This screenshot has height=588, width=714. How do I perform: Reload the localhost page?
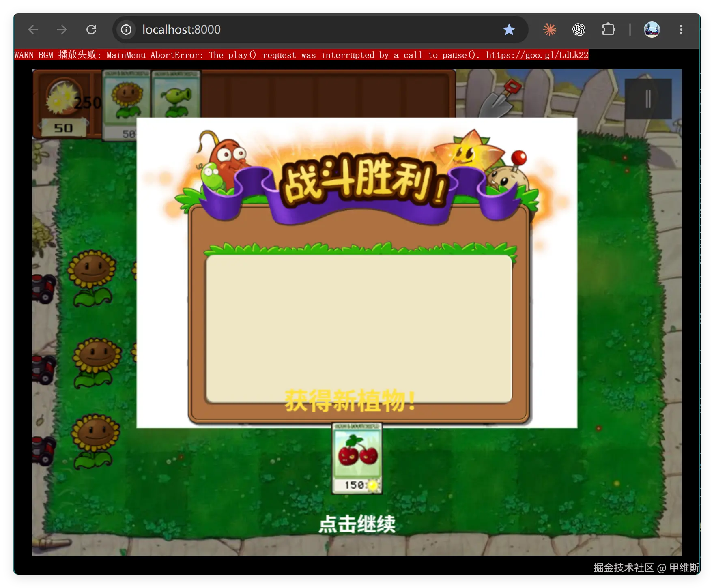point(91,30)
